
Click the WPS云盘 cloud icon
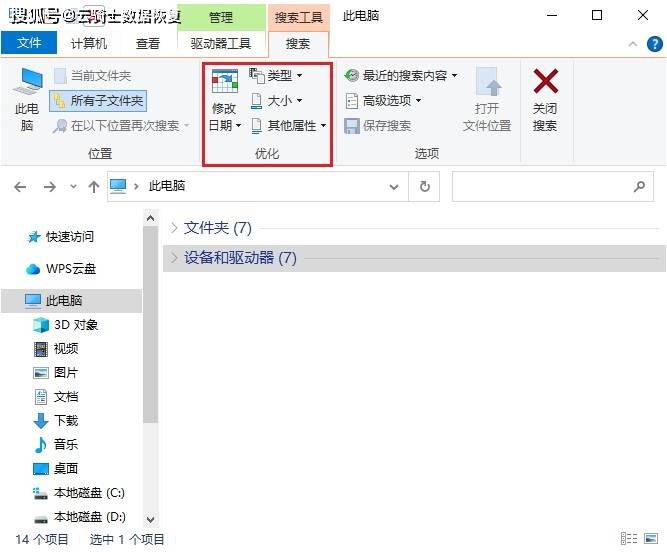coord(33,269)
